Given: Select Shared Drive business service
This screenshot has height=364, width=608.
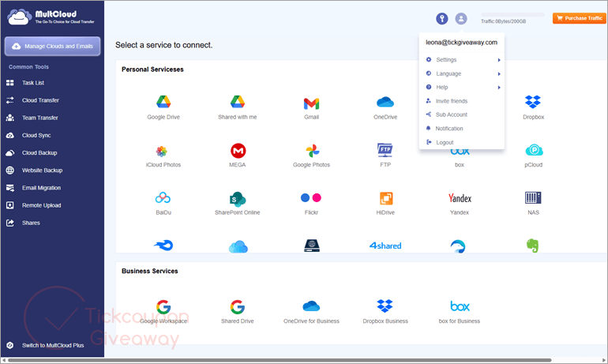Looking at the screenshot, I should pyautogui.click(x=238, y=312).
